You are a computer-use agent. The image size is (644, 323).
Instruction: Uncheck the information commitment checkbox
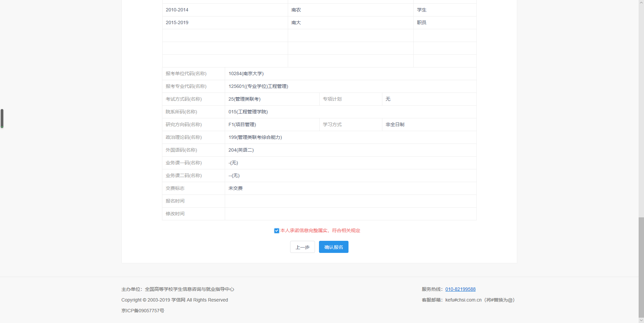(x=276, y=231)
